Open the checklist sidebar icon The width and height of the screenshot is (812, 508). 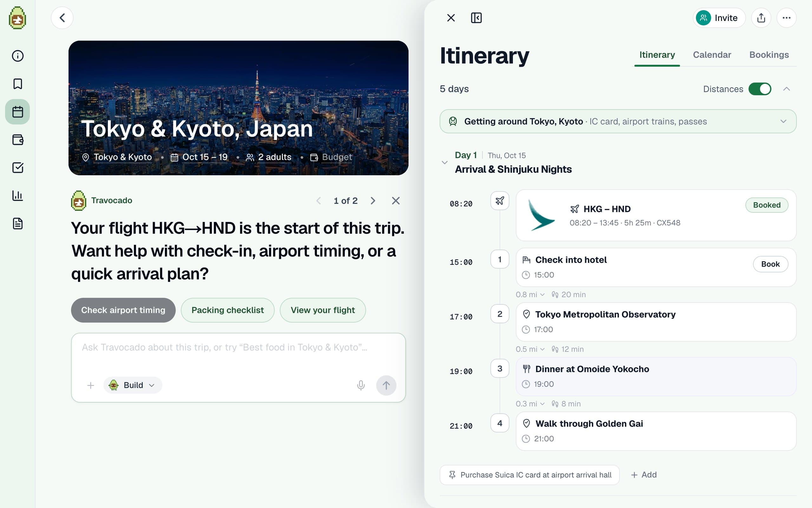17,167
